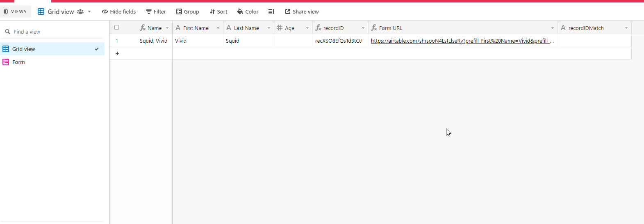Open the Last Name column dropdown
The image size is (644, 224).
[x=269, y=28]
